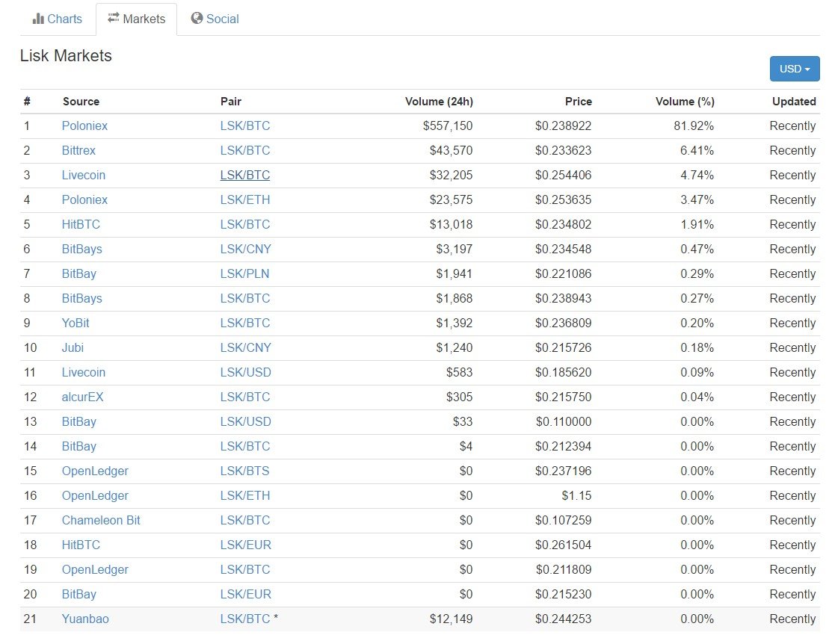Image resolution: width=838 pixels, height=644 pixels.
Task: Click LSK/CNY pair link for BitBays
Action: pyautogui.click(x=246, y=249)
